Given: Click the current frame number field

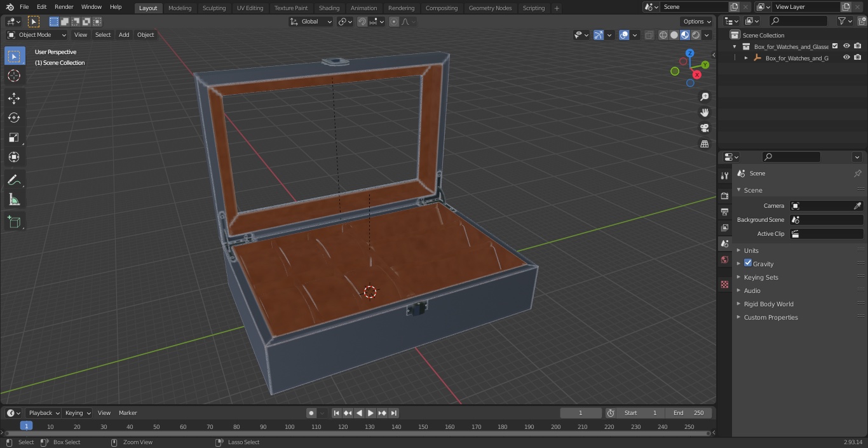Looking at the screenshot, I should 581,413.
